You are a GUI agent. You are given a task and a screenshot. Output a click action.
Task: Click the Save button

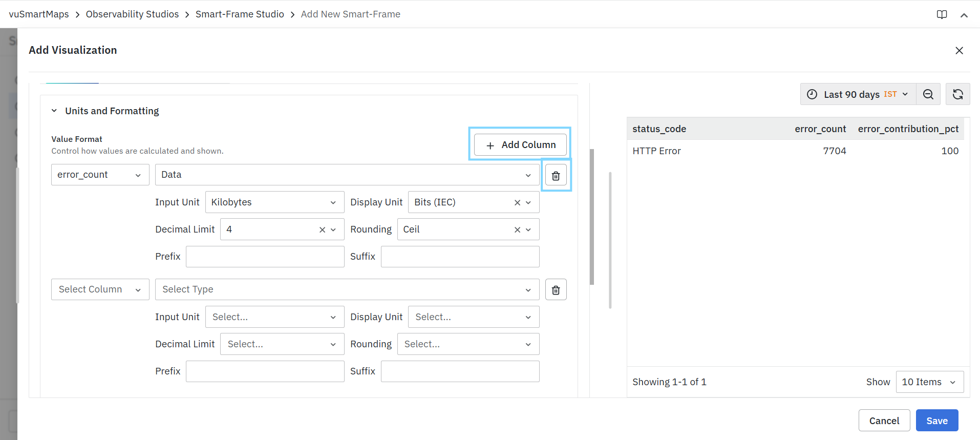point(936,421)
